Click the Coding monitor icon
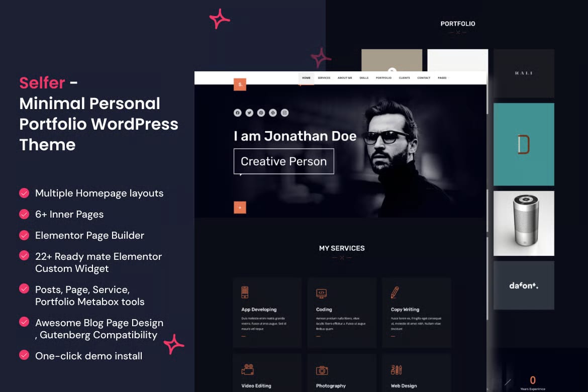Screen dimensions: 588x392 click(321, 293)
